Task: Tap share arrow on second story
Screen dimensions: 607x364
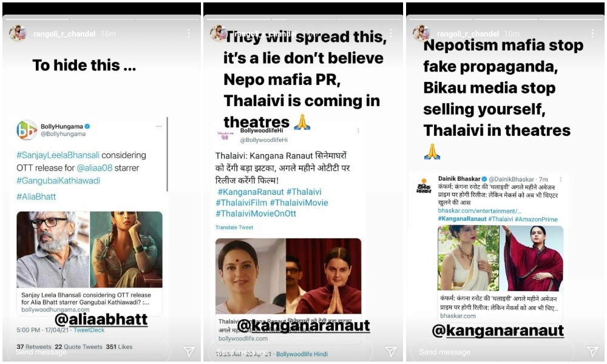Action: (x=391, y=351)
